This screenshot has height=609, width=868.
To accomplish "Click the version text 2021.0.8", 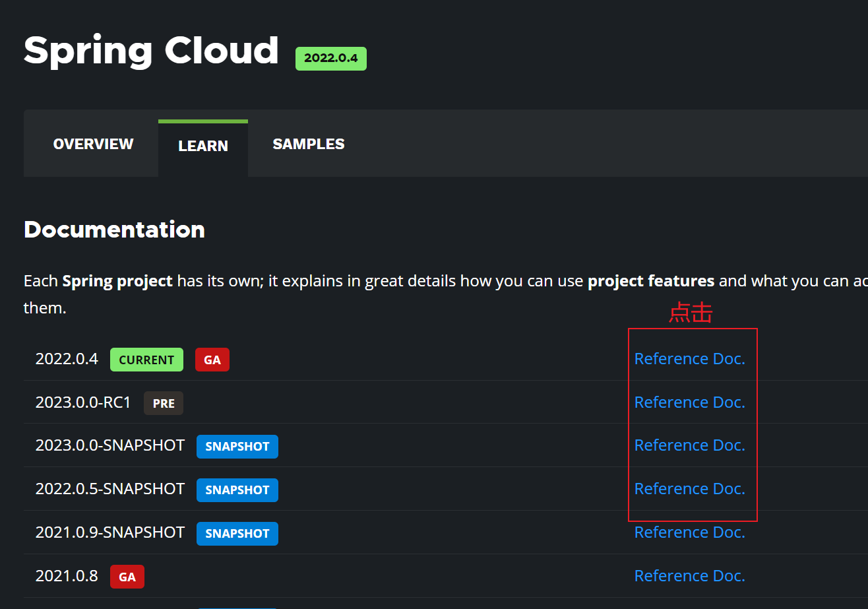I will [67, 576].
